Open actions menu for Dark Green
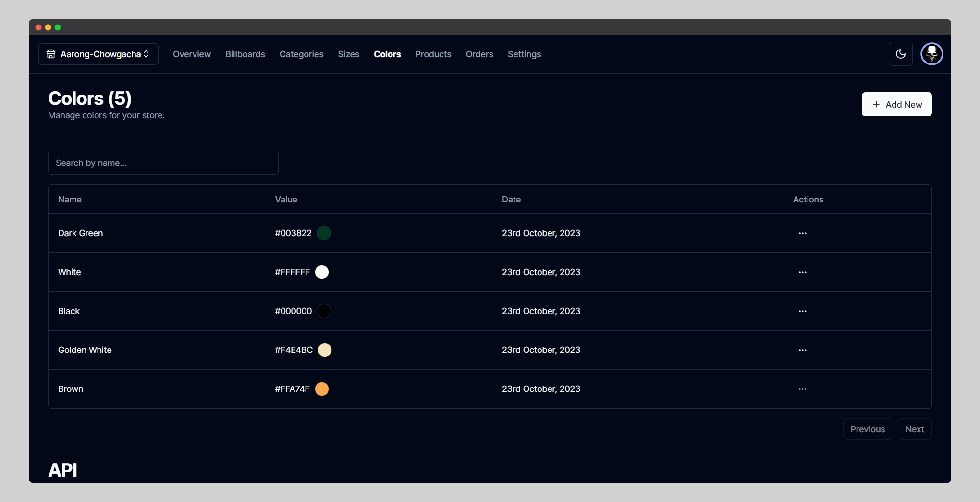 pos(803,233)
